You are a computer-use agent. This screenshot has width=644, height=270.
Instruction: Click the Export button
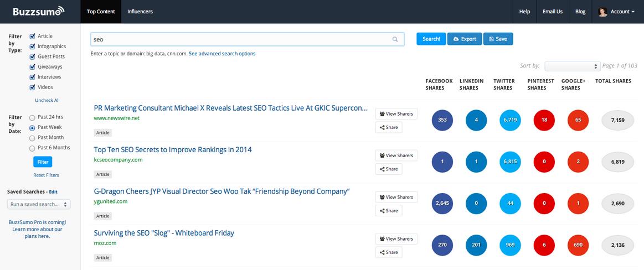click(465, 39)
